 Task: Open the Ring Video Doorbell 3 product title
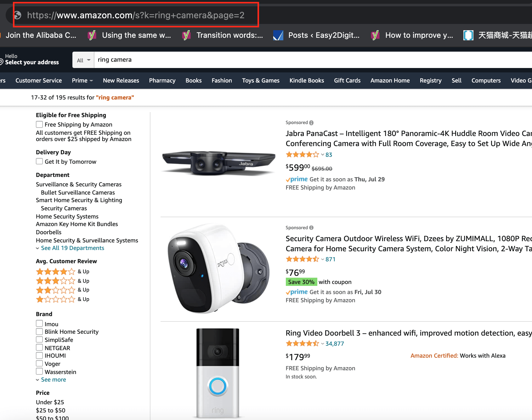(x=409, y=333)
